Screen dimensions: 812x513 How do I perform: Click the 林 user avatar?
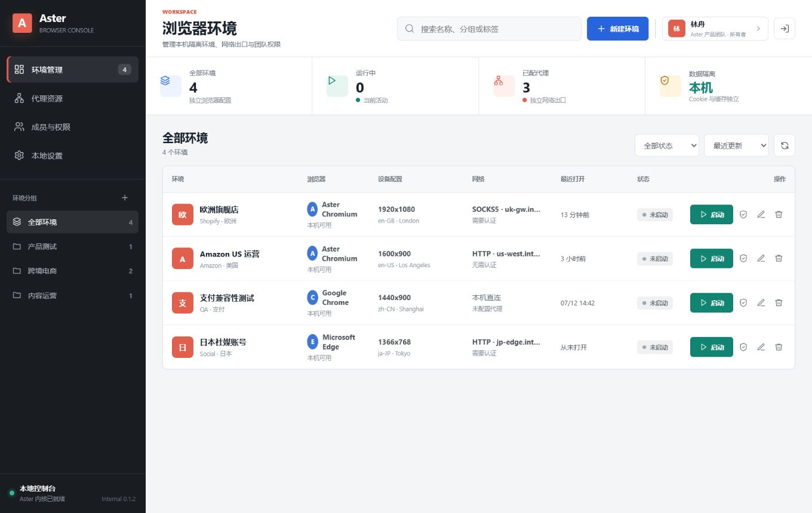[676, 29]
